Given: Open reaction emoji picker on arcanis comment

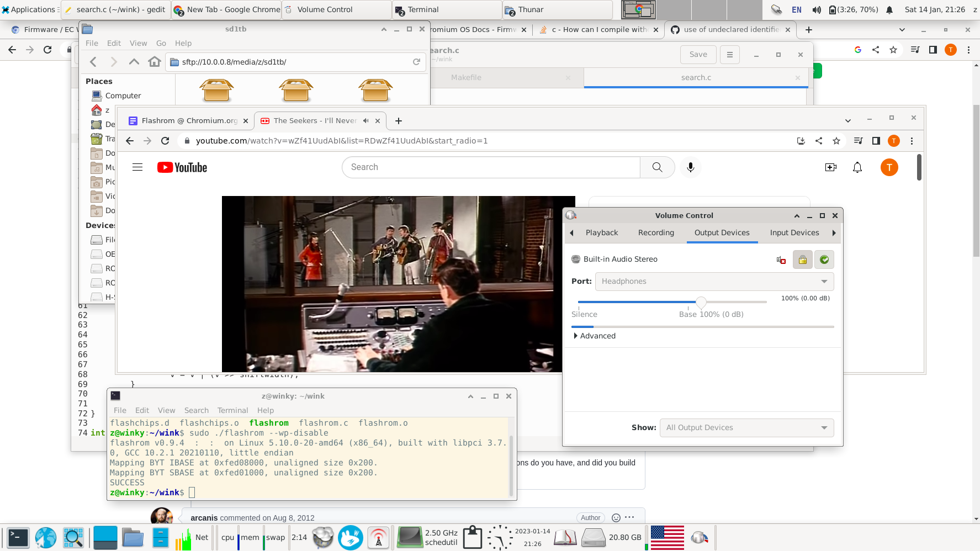Looking at the screenshot, I should (616, 518).
